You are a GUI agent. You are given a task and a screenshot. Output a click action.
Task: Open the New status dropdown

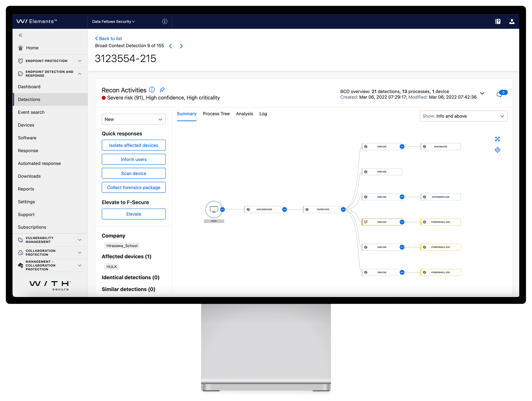(134, 119)
